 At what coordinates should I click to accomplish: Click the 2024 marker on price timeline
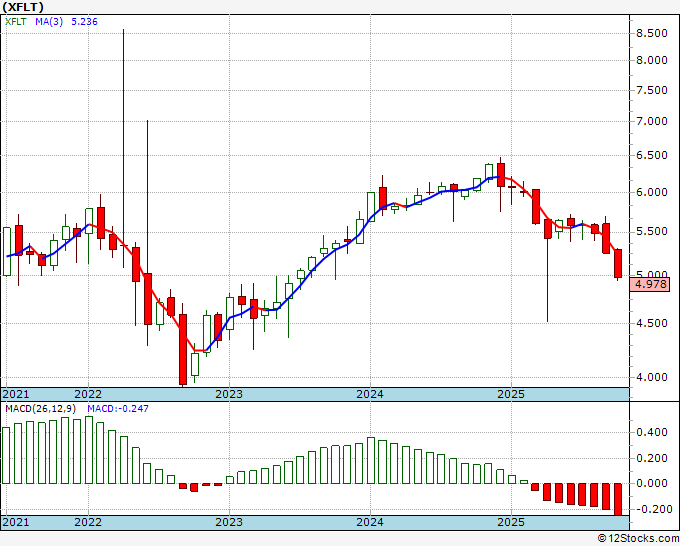point(370,394)
